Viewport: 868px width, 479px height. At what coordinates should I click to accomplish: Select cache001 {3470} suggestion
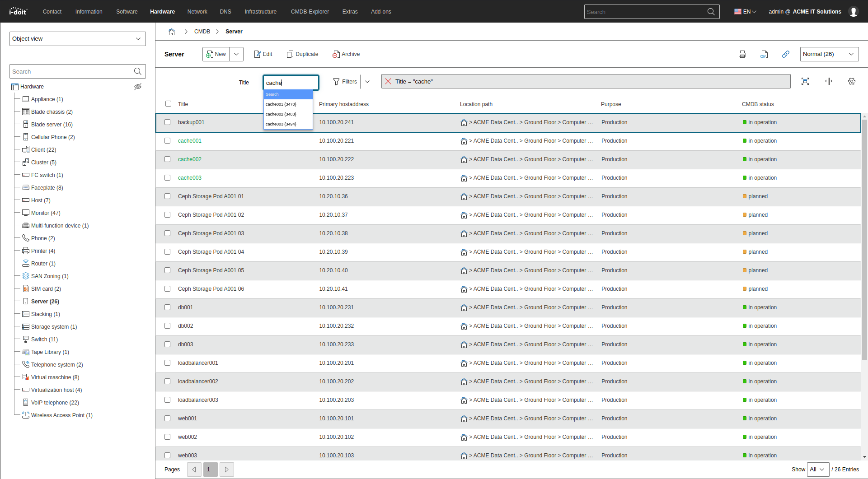[x=288, y=104]
